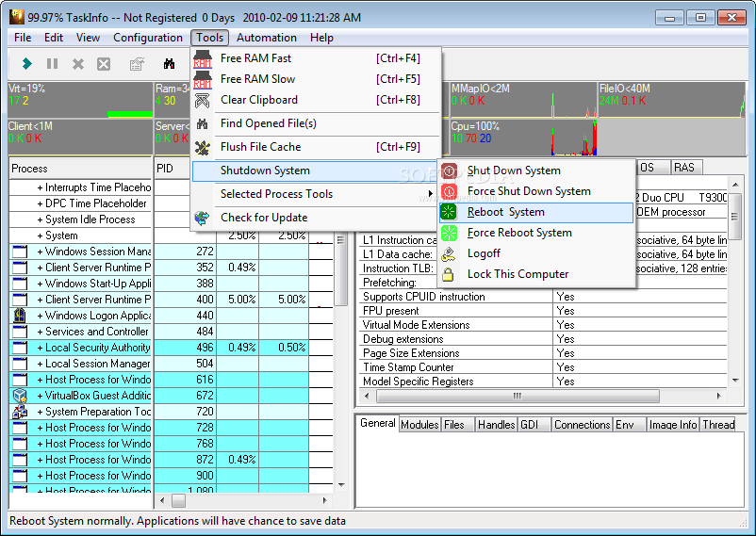
Task: Click the properties sheet toolbar icon
Action: pyautogui.click(x=137, y=64)
